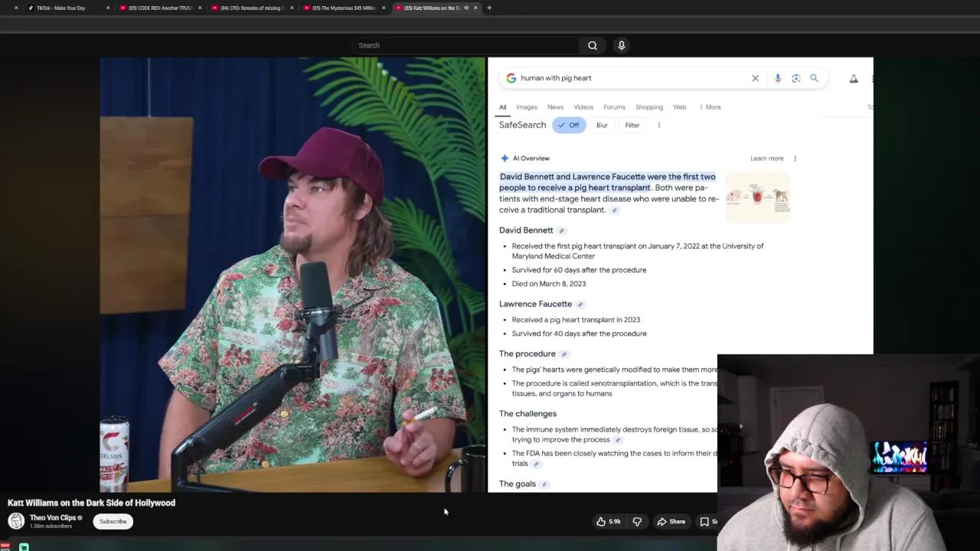
Task: Click source link icon after 'trials'
Action: (536, 464)
